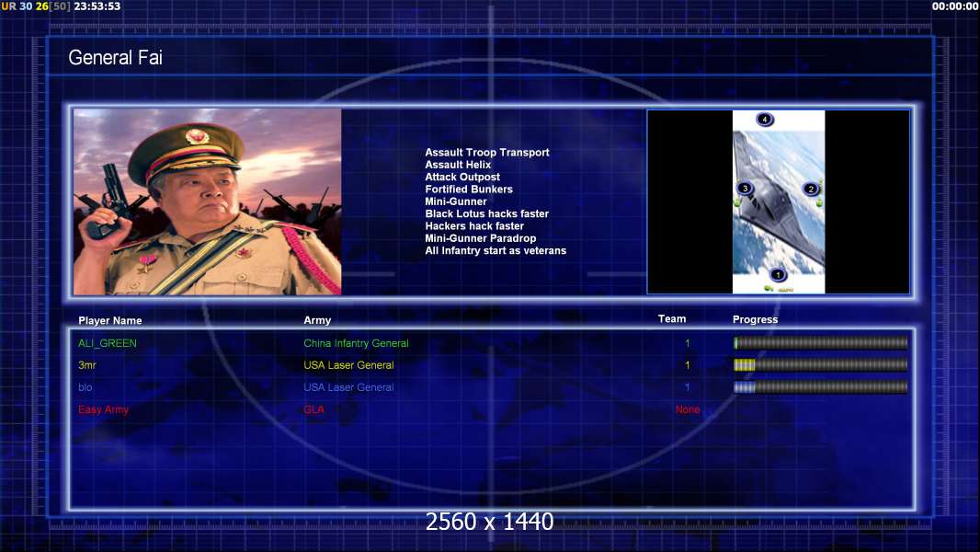Select start position marker 3 on the map
This screenshot has height=552, width=980.
click(x=745, y=189)
